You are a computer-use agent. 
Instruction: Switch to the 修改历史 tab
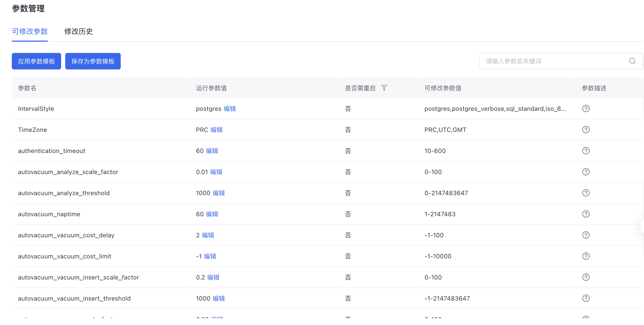[x=78, y=31]
